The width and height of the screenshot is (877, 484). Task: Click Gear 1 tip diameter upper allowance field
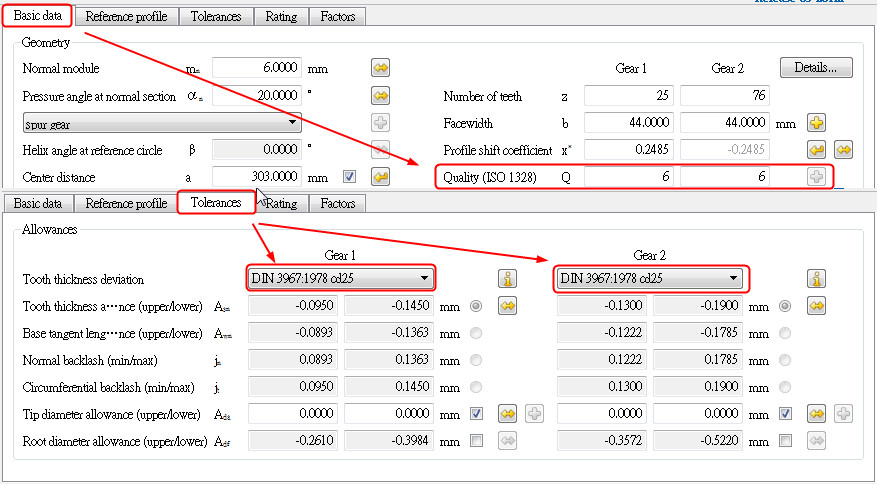[x=293, y=414]
